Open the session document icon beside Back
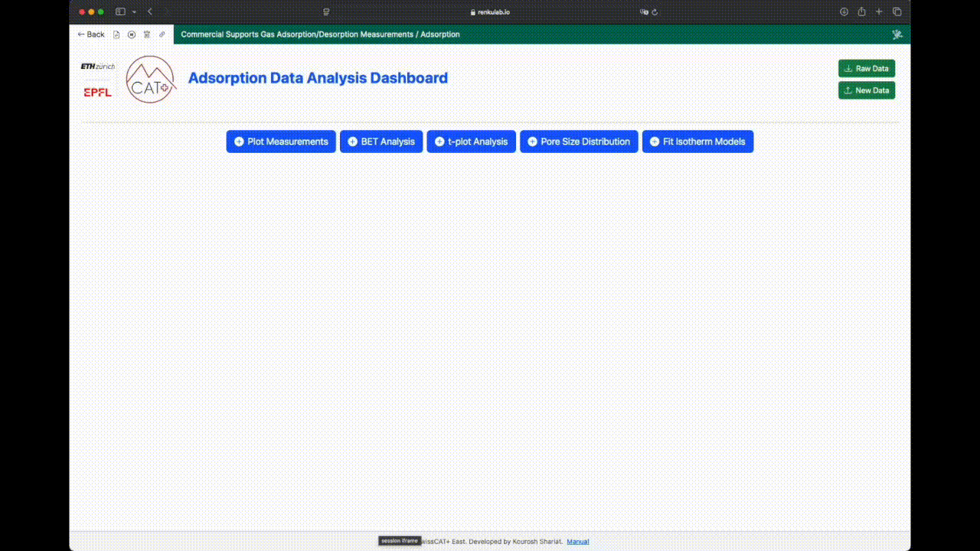The image size is (980, 551). coord(116,34)
